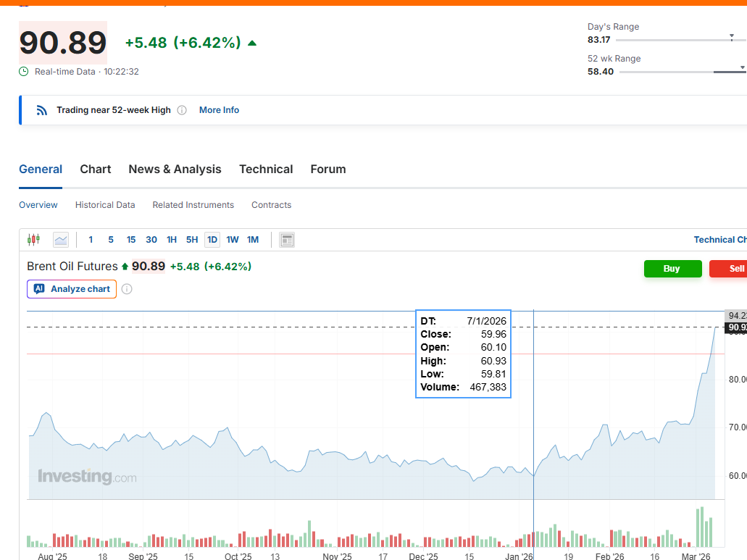Set chart interval to 5H
Viewport: 747px width, 560px height.
coord(192,240)
